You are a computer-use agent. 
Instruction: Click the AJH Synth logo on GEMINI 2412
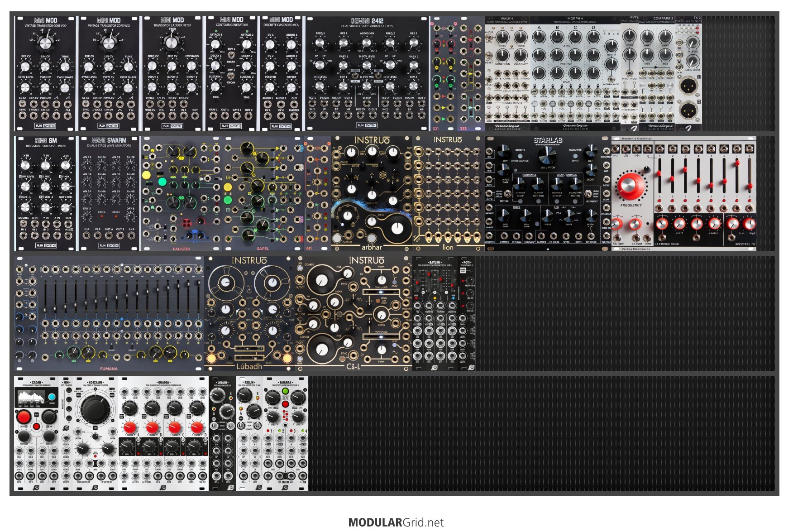point(367,125)
